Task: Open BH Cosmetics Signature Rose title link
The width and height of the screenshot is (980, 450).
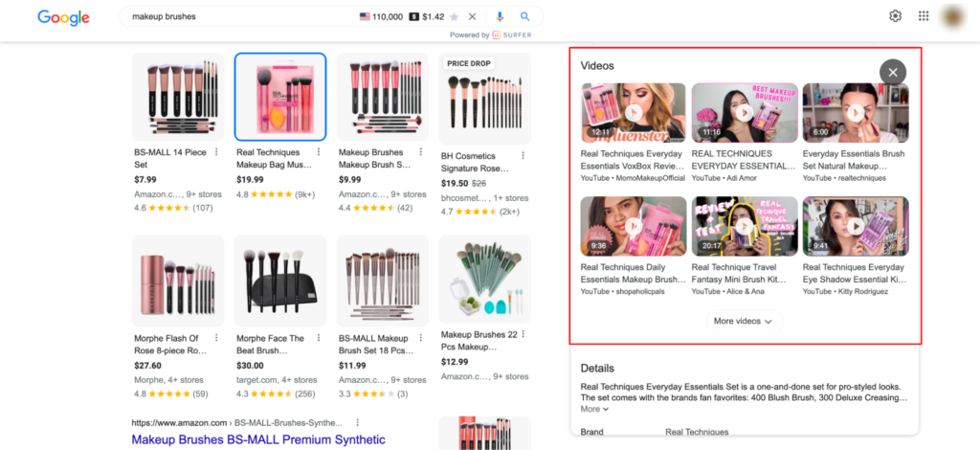Action: coord(476,163)
